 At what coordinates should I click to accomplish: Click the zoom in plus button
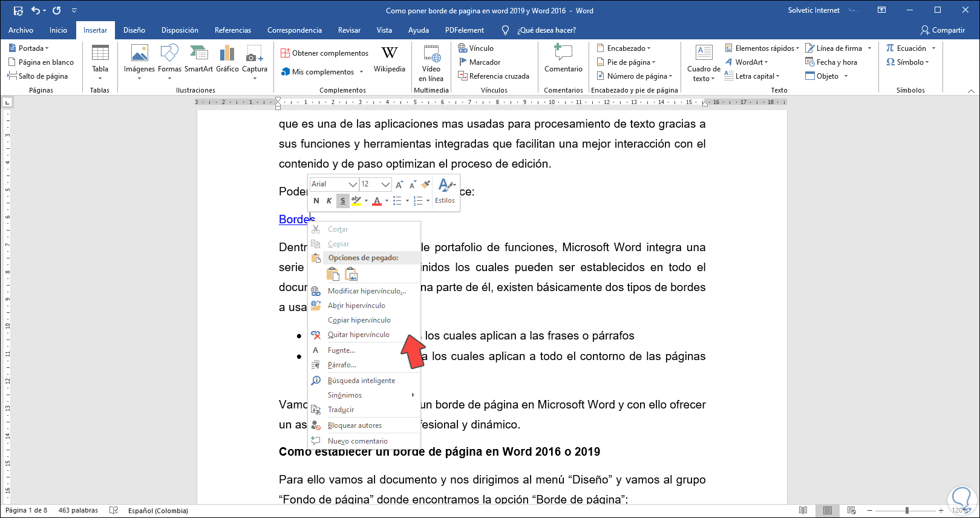pos(941,511)
